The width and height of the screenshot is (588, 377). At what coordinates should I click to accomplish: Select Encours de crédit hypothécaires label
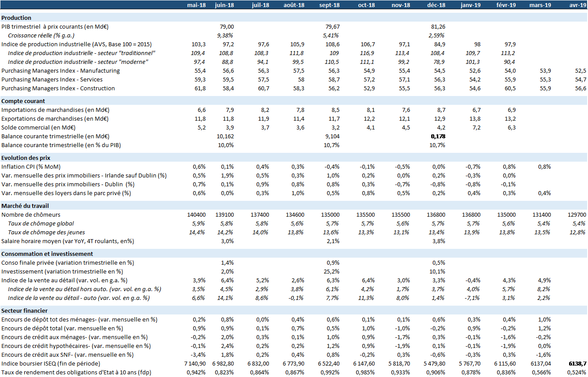pyautogui.click(x=76, y=346)
